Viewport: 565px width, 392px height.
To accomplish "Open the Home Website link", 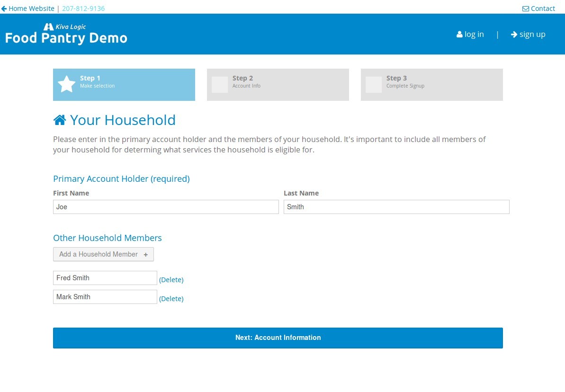I will pyautogui.click(x=31, y=9).
